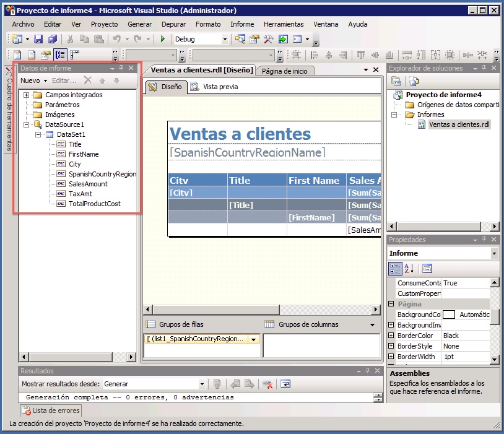Click the Paste icon on the toolbar
The height and width of the screenshot is (434, 504).
(x=98, y=38)
